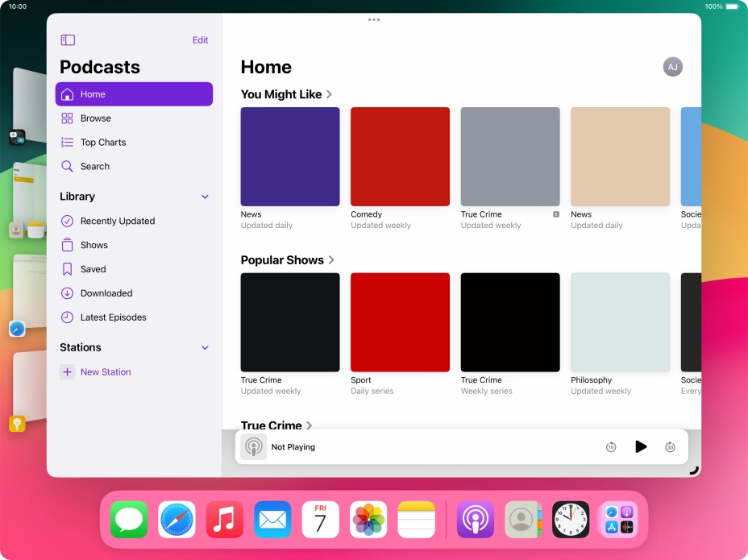
Task: Select the Search magnifier in the sidebar
Action: [69, 166]
